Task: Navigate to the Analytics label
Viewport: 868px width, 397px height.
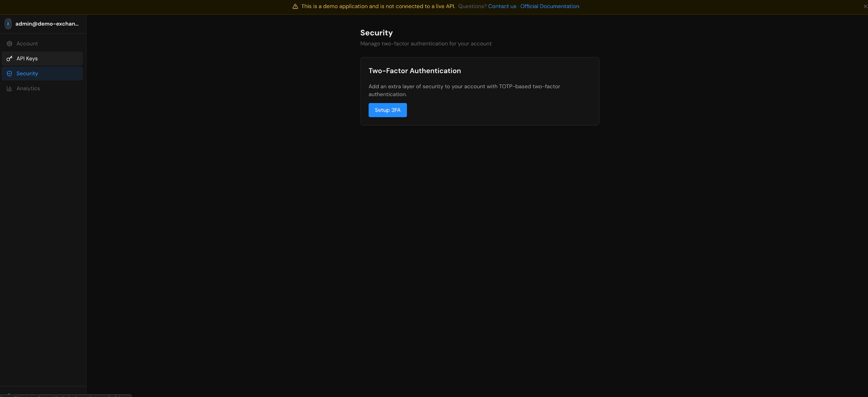Action: [28, 89]
